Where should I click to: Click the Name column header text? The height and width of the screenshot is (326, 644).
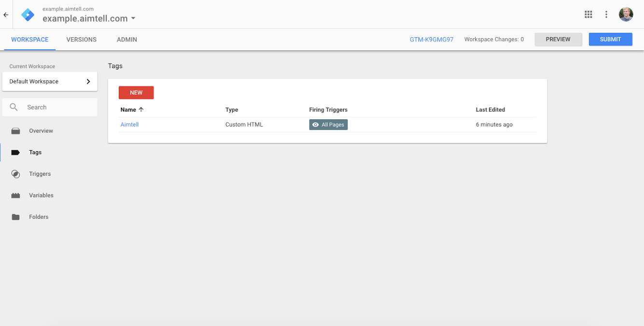click(x=128, y=110)
